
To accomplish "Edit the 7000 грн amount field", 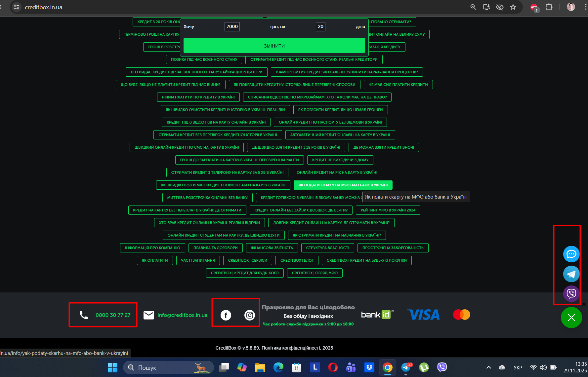I will click(232, 27).
